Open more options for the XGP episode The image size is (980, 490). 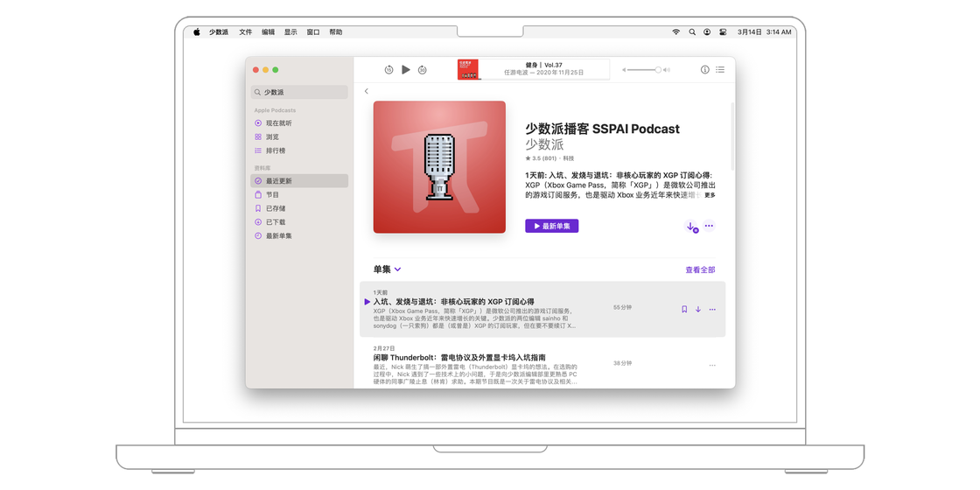point(712,309)
